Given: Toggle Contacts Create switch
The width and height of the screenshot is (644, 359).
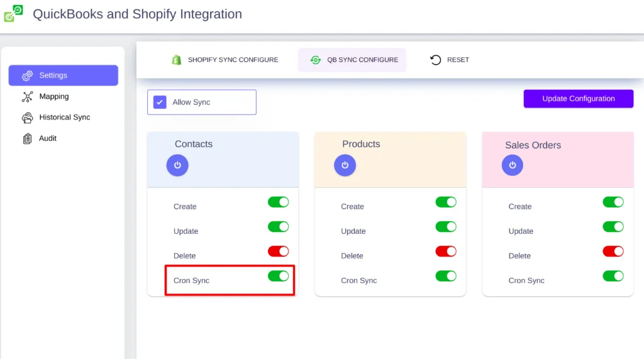Looking at the screenshot, I should pos(279,202).
